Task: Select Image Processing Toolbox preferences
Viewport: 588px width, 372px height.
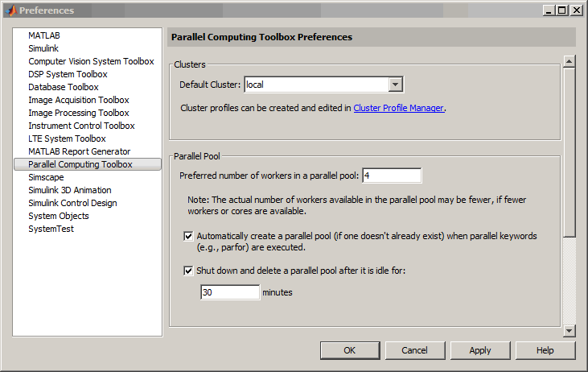Action: pos(79,113)
